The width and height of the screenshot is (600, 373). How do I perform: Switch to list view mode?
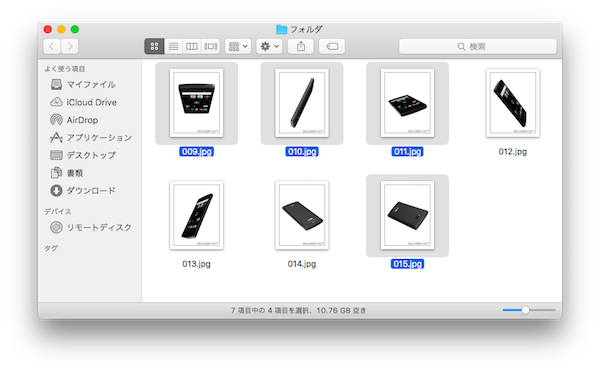(173, 46)
